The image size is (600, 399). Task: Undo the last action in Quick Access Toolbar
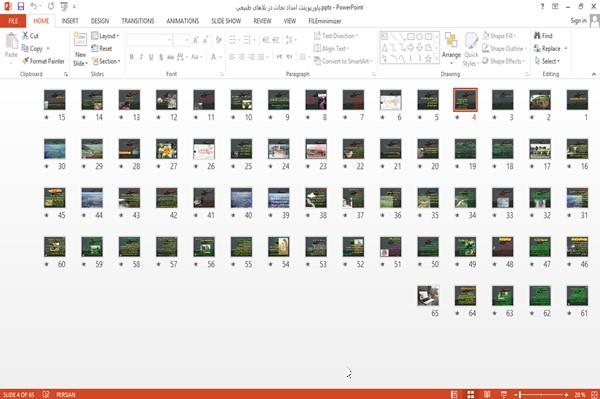coord(34,7)
